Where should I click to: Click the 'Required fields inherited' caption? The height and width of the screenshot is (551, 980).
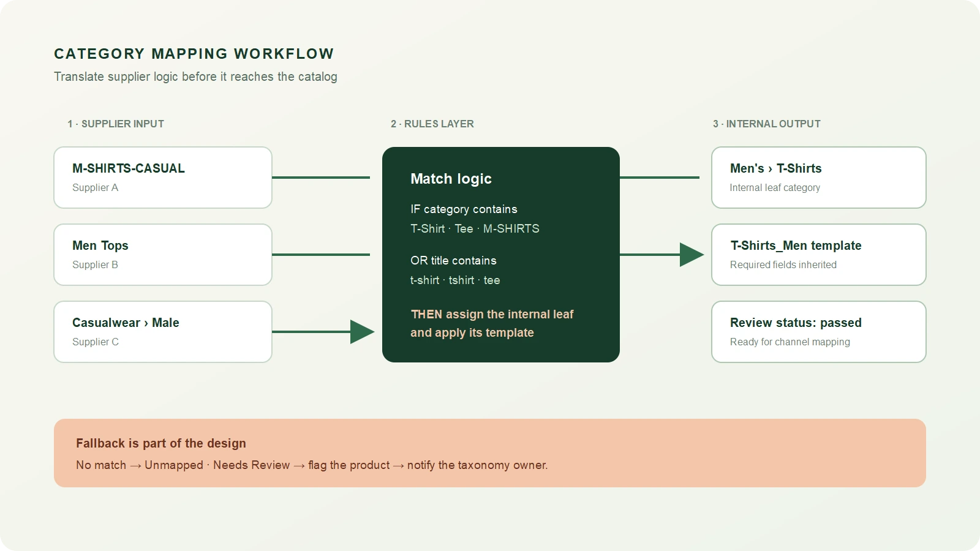[783, 264]
